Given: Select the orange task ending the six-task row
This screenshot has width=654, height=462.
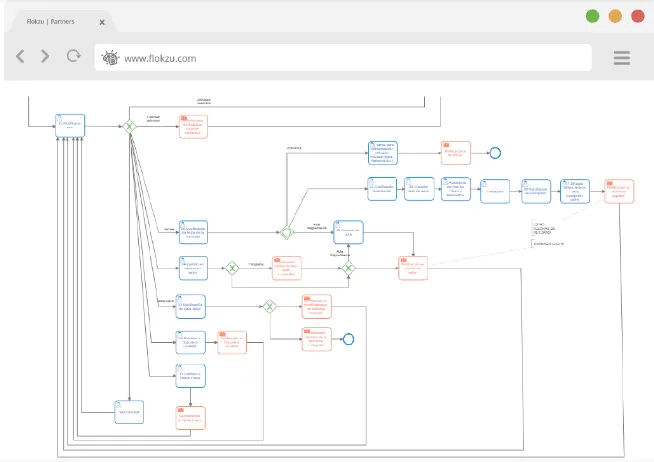Looking at the screenshot, I should pos(619,191).
